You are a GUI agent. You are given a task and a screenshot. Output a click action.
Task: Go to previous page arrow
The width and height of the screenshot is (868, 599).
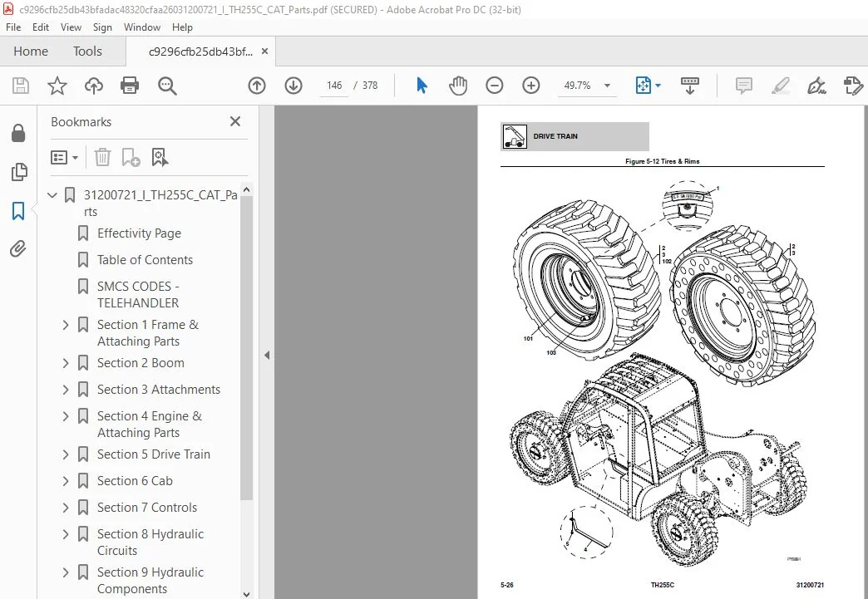(x=257, y=86)
